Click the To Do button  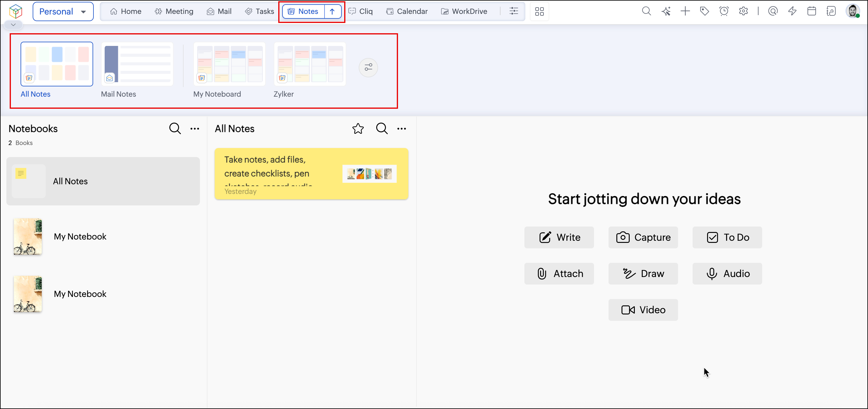[727, 237]
